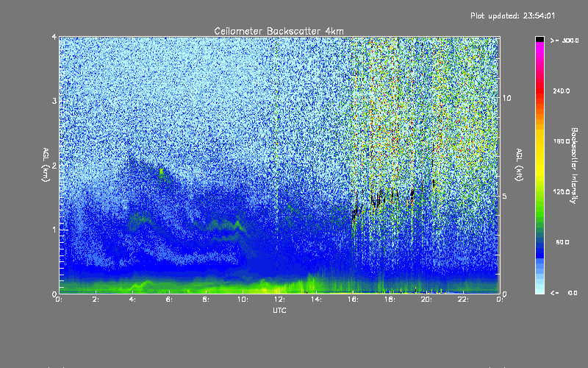
Task: Select the "4:" UTC tick label
Action: click(x=133, y=300)
